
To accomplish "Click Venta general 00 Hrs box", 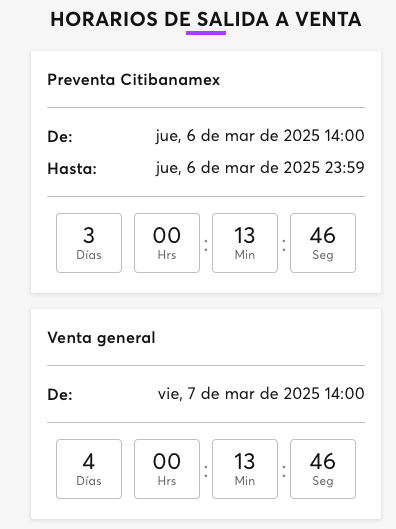I will pyautogui.click(x=167, y=469).
